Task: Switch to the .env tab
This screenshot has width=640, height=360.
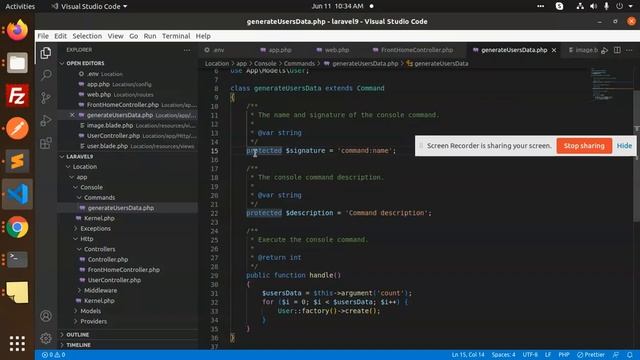Action: 218,50
